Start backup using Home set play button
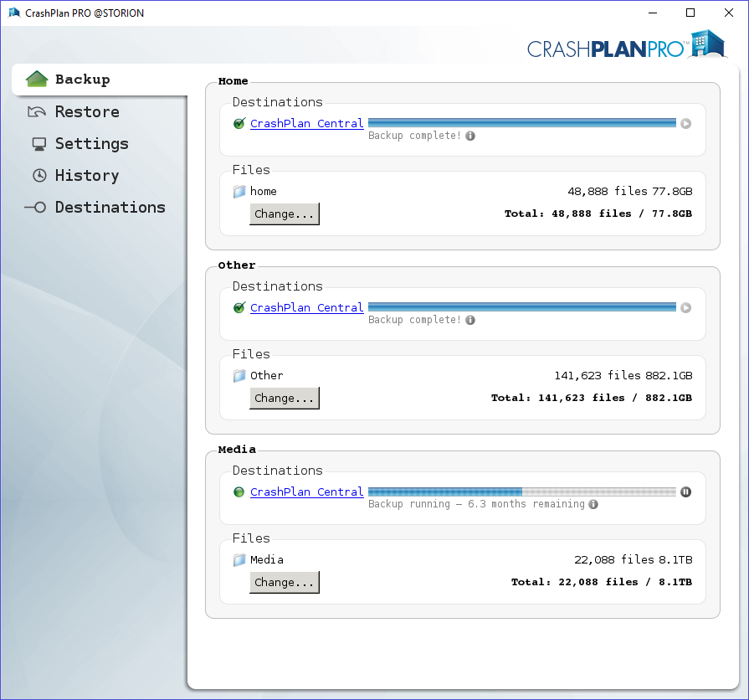Viewport: 749px width, 700px height. click(x=685, y=124)
